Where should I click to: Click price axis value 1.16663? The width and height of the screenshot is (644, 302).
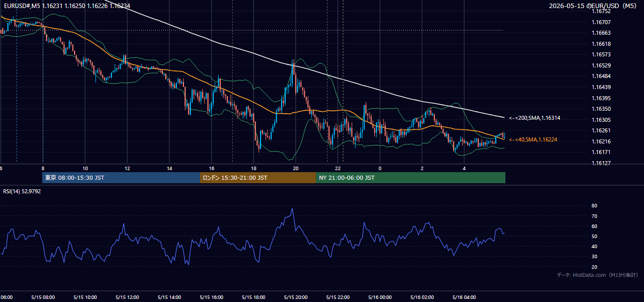(601, 33)
